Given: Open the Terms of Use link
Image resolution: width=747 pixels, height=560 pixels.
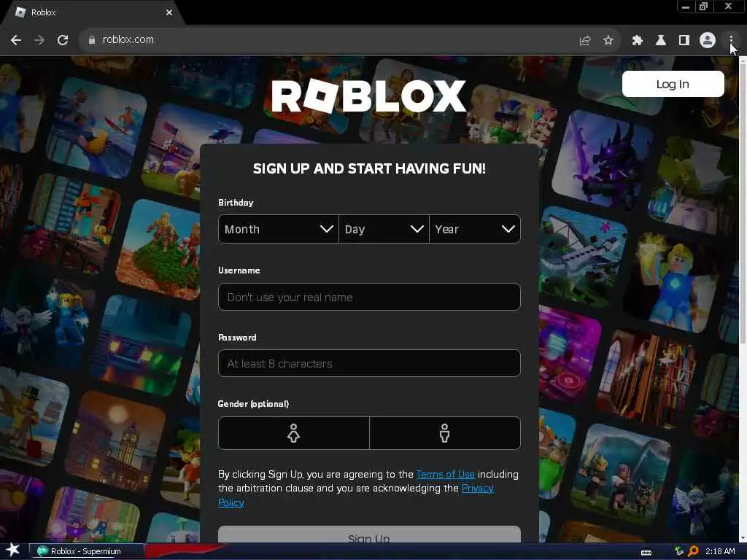Looking at the screenshot, I should 446,474.
